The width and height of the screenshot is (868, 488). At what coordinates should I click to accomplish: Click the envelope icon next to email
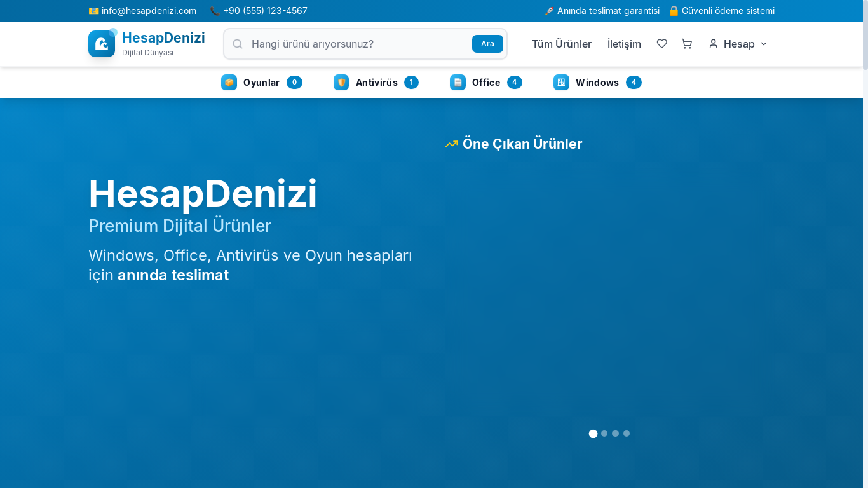(x=93, y=11)
